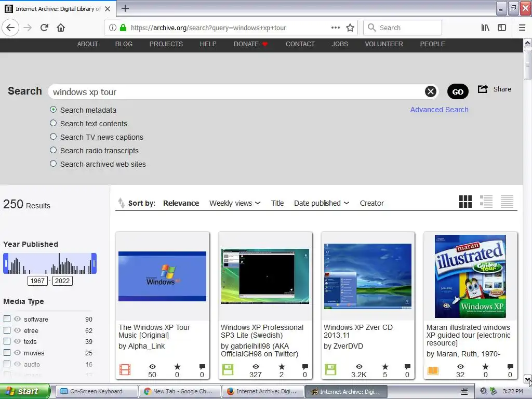Open a new tab with plus icon
This screenshot has width=532, height=399.
(125, 8)
